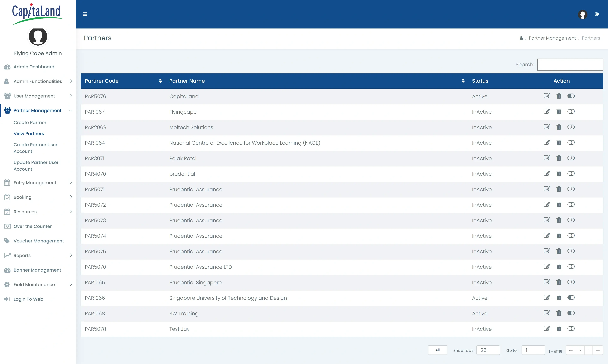
Task: Enable the Flyingcape status toggle
Action: 571,112
